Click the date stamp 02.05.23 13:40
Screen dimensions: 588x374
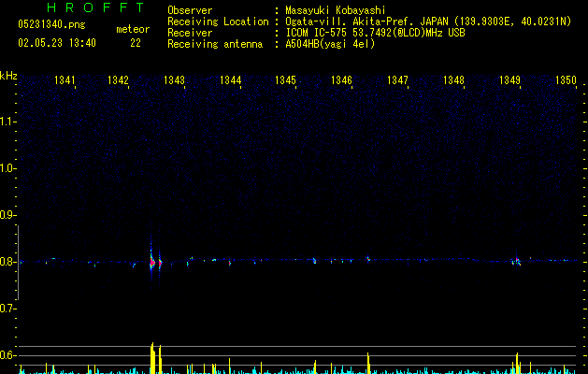pos(57,43)
